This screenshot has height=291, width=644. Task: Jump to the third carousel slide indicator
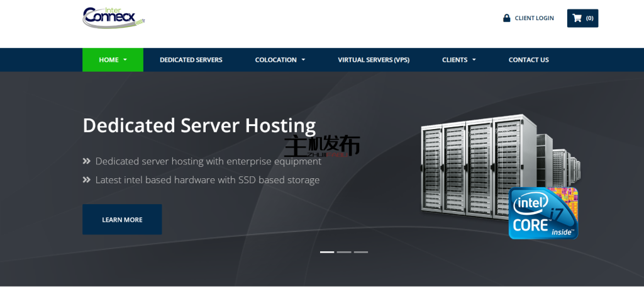360,252
